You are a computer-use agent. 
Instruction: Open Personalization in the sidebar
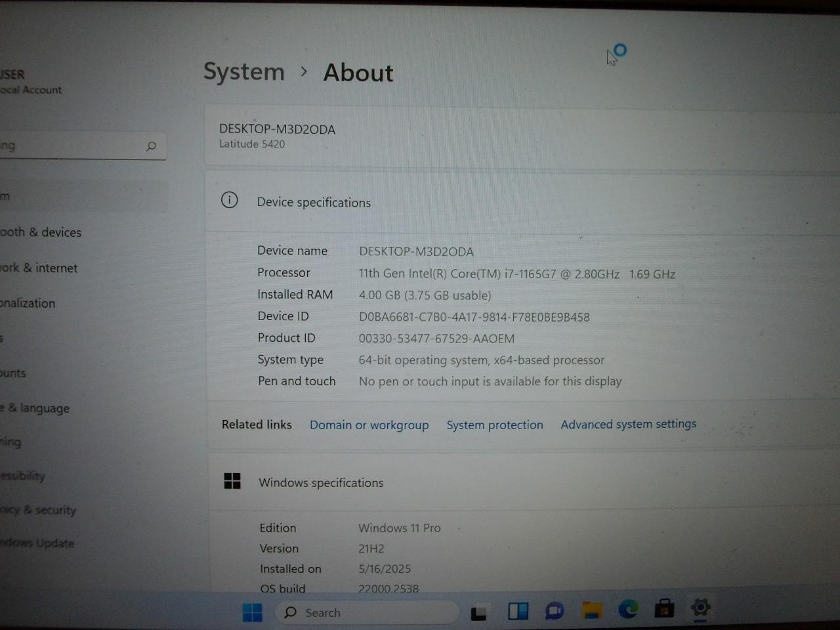click(x=28, y=303)
